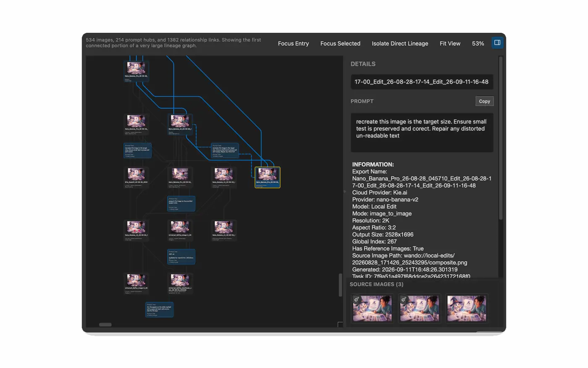This screenshot has width=588, height=368.
Task: Choose Focus Selected in the toolbar
Action: point(340,43)
